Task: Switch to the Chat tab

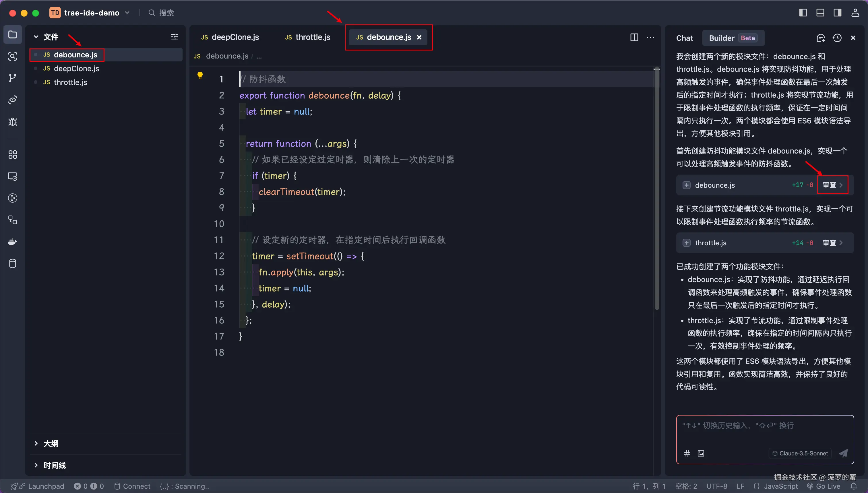Action: pyautogui.click(x=685, y=38)
